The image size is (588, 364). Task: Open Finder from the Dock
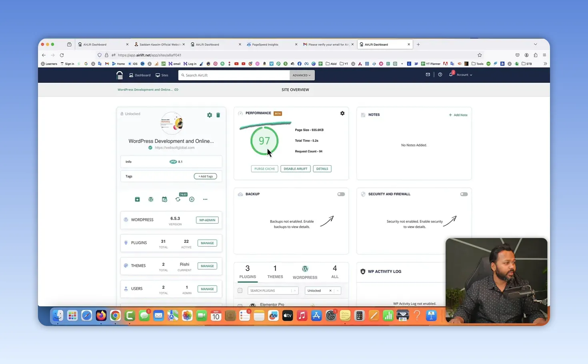pos(58,316)
